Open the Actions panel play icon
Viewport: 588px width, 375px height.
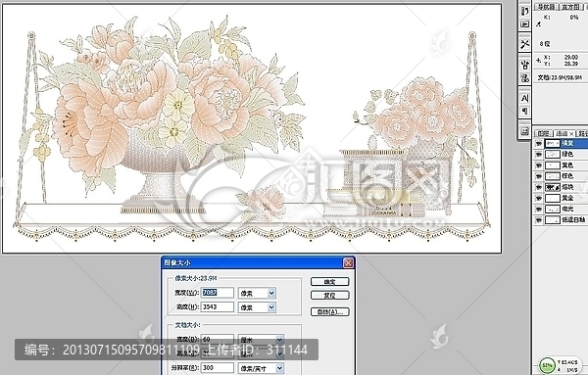524,24
